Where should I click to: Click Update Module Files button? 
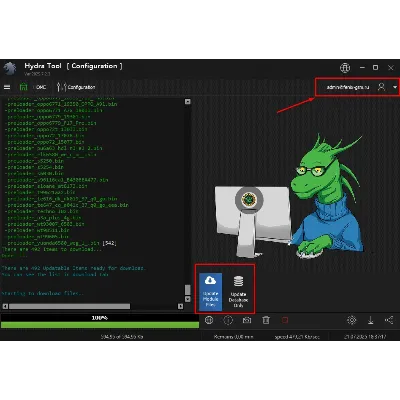pyautogui.click(x=210, y=292)
